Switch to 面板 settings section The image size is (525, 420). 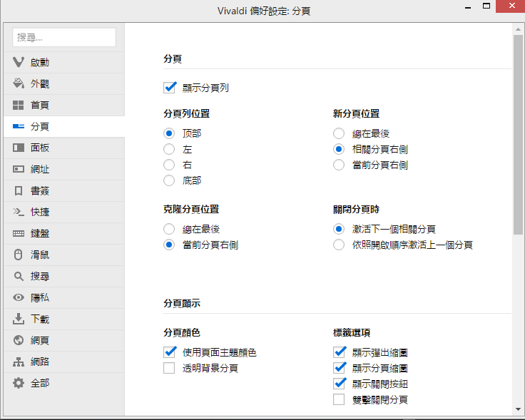click(64, 148)
